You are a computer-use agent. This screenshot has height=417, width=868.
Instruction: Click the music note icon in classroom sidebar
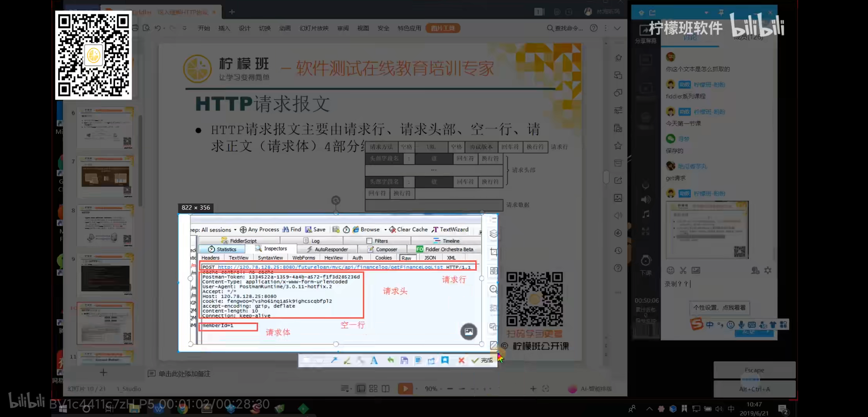coord(646,214)
